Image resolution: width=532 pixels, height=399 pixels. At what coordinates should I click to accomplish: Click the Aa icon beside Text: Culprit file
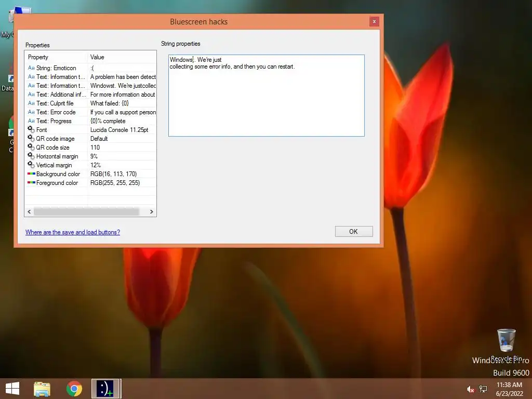(x=31, y=103)
